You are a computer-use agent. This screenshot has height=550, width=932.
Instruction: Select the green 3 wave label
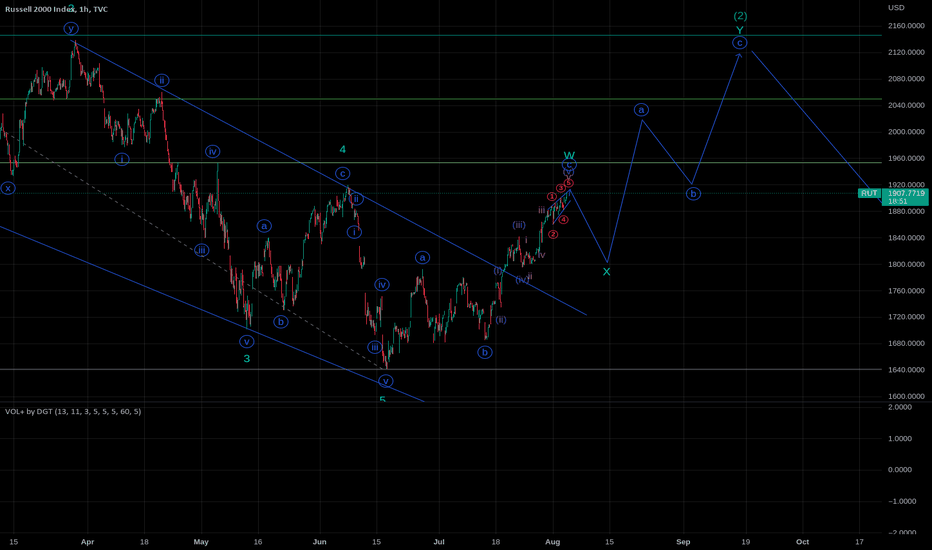247,359
